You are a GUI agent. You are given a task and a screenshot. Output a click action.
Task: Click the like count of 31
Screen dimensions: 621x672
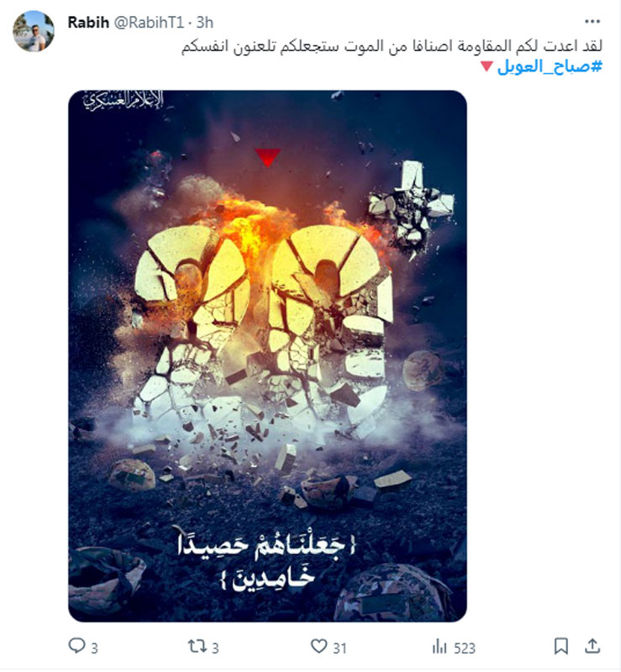(339, 648)
